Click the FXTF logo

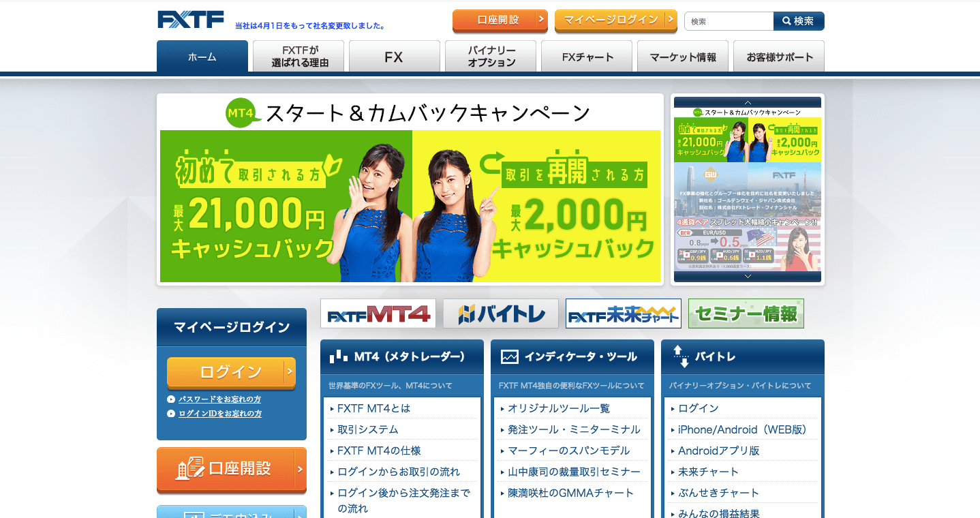tap(191, 20)
